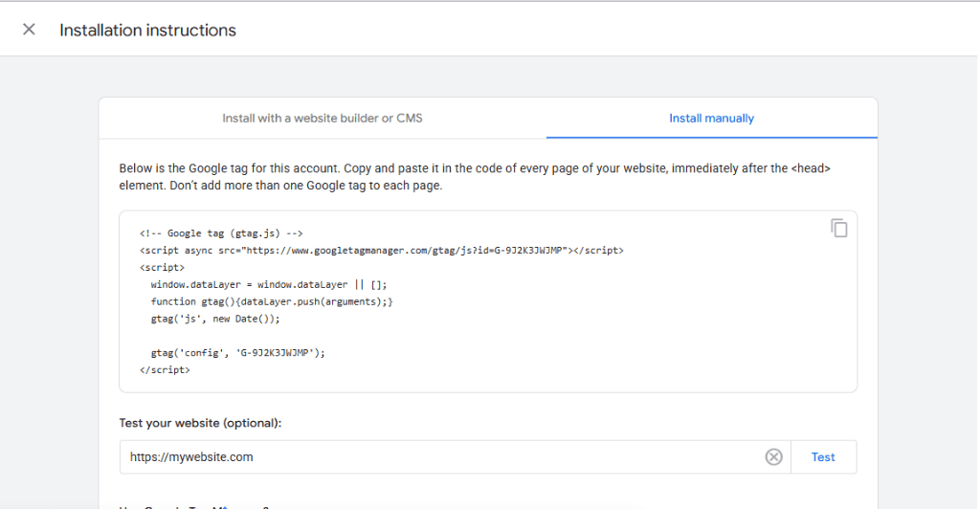Close the Installation instructions panel
The image size is (980, 509).
pos(29,30)
